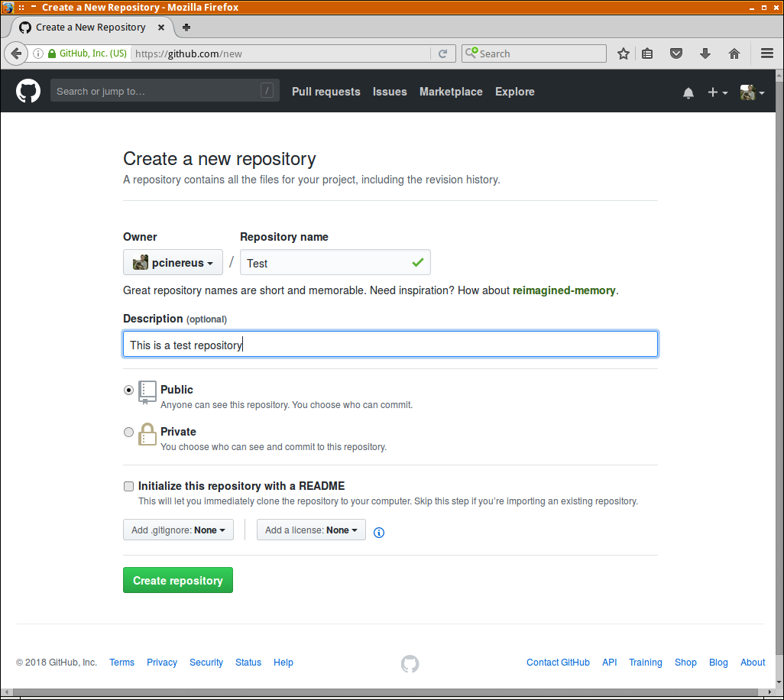The width and height of the screenshot is (784, 700).
Task: Open the Security footer link
Action: click(x=206, y=663)
